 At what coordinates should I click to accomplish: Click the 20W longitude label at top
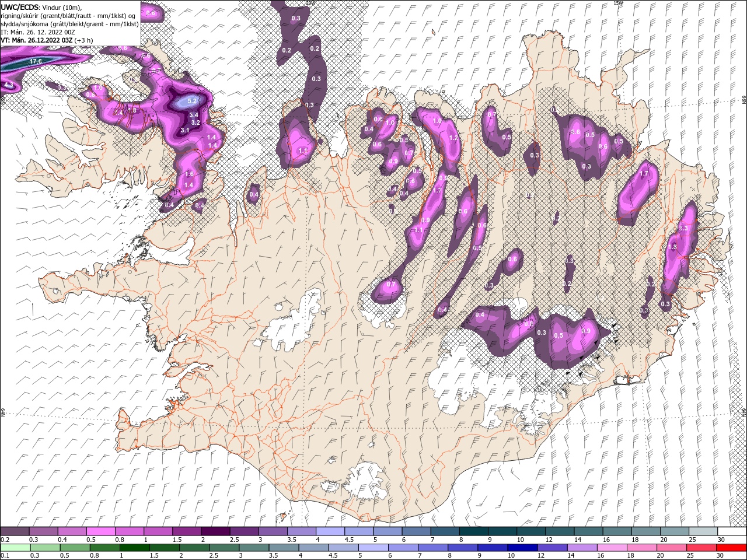pos(310,3)
